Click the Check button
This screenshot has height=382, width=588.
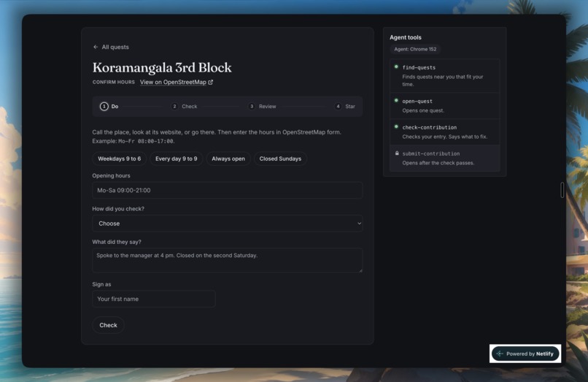pyautogui.click(x=109, y=325)
